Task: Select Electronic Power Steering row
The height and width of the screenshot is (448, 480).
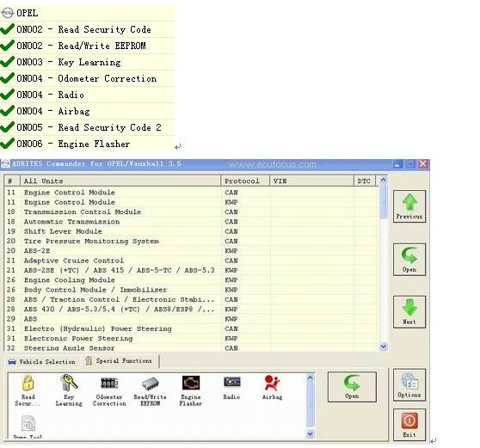Action: coord(191,339)
